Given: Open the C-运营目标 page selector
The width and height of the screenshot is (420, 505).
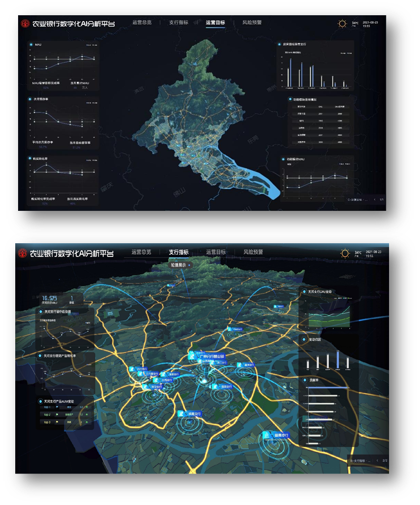Looking at the screenshot, I should [x=358, y=200].
